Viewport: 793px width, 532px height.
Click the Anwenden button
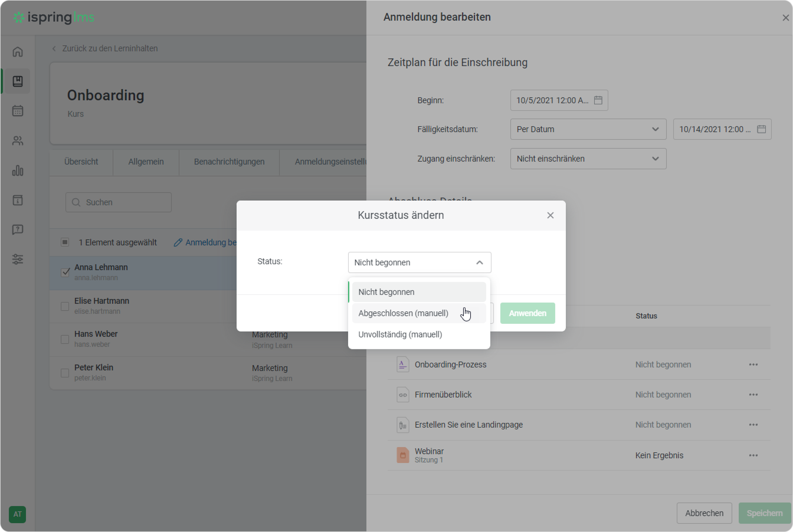[527, 313]
